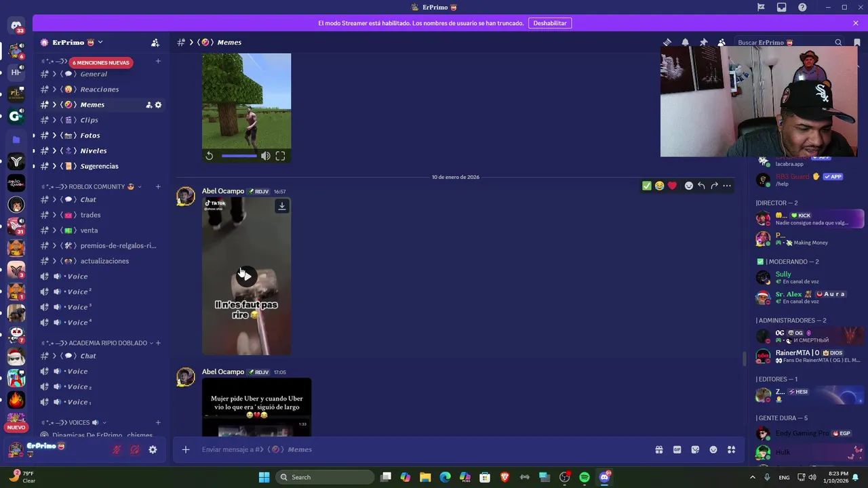Image resolution: width=868 pixels, height=488 pixels.
Task: Open the Discord inbox icon in title bar
Action: pos(782,7)
